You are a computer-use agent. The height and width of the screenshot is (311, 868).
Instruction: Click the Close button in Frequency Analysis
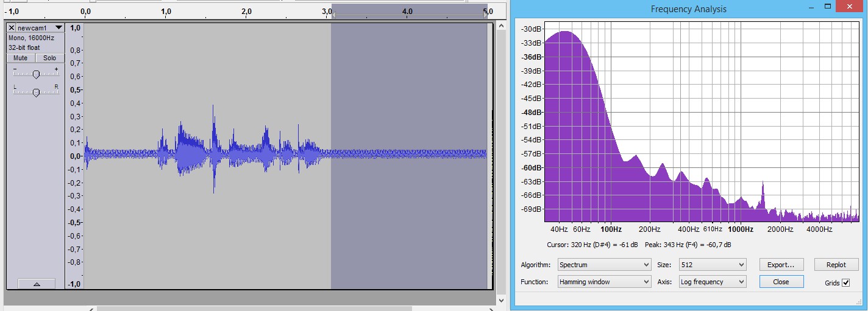781,282
